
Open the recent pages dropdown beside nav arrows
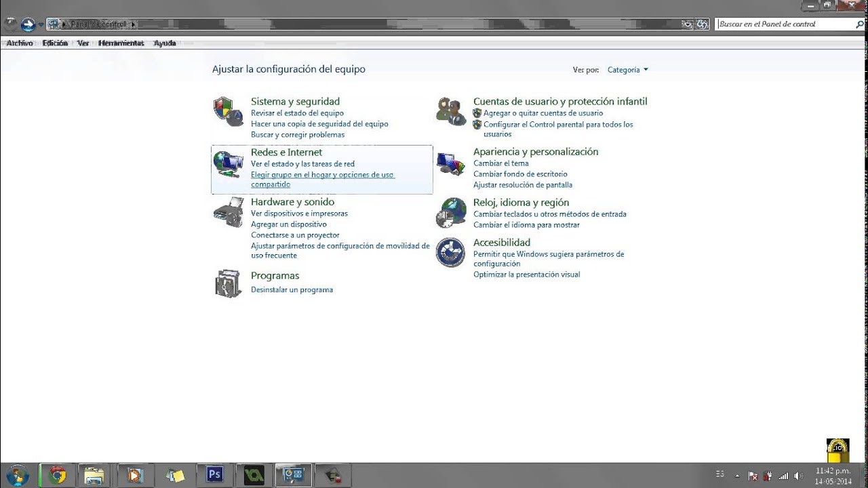(x=41, y=24)
